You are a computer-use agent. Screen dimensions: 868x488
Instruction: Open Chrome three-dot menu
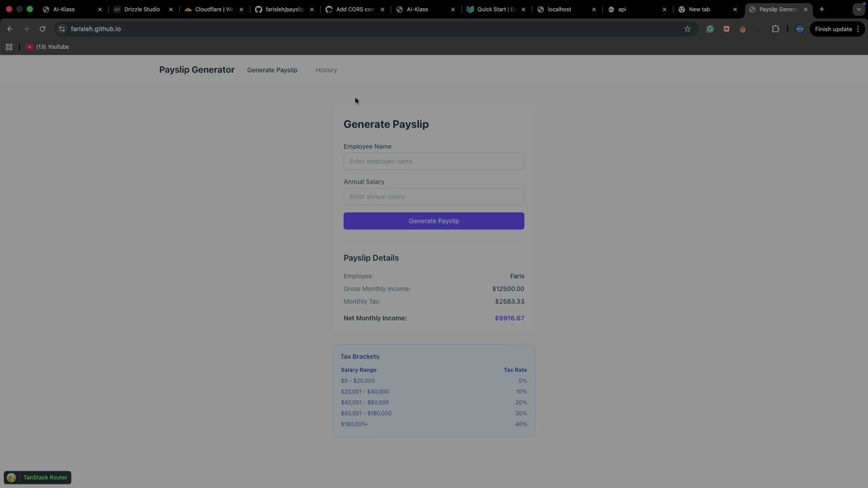point(858,29)
